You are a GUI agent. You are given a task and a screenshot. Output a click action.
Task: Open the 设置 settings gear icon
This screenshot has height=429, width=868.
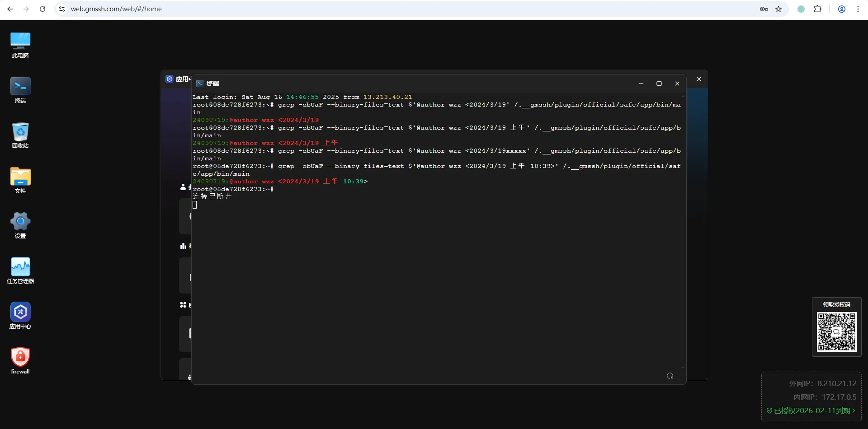point(20,221)
